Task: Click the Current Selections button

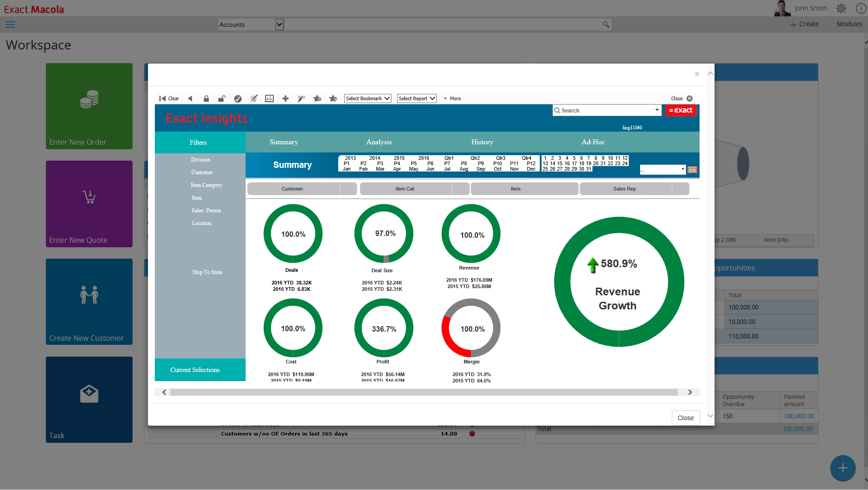Action: pyautogui.click(x=200, y=370)
